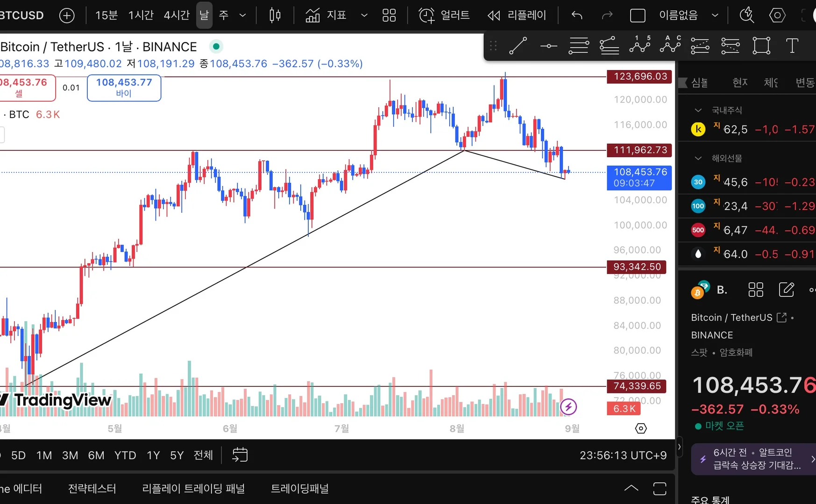Open the go-to-date calendar icon
816x504 pixels.
tap(240, 455)
